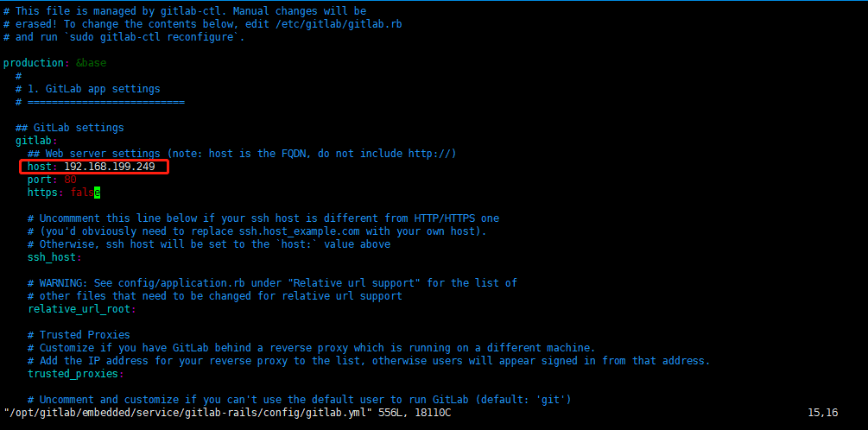Click the host IP address 192.168.199.249
The height and width of the screenshot is (430, 868).
tap(110, 167)
